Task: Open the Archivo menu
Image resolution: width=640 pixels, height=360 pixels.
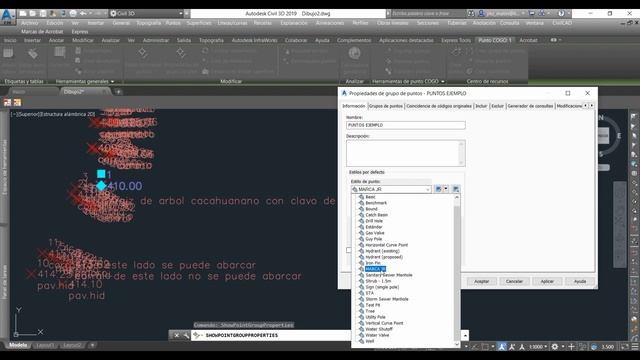Action: coord(29,23)
